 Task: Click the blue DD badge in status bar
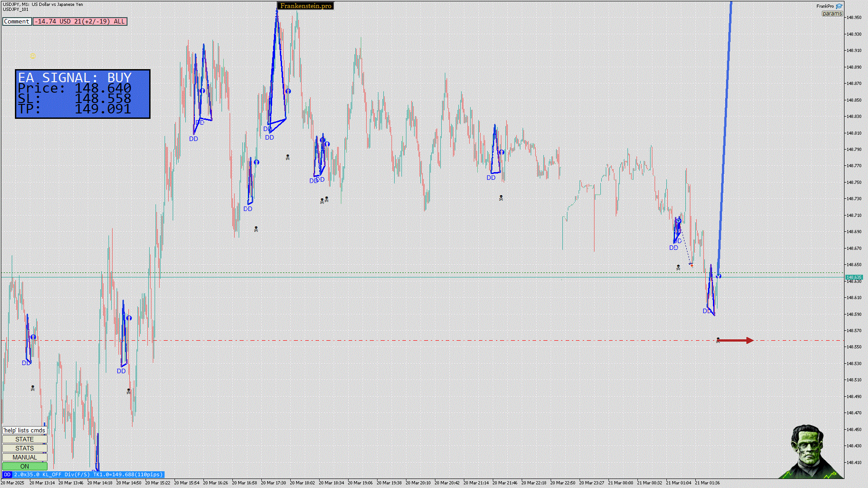(x=7, y=474)
